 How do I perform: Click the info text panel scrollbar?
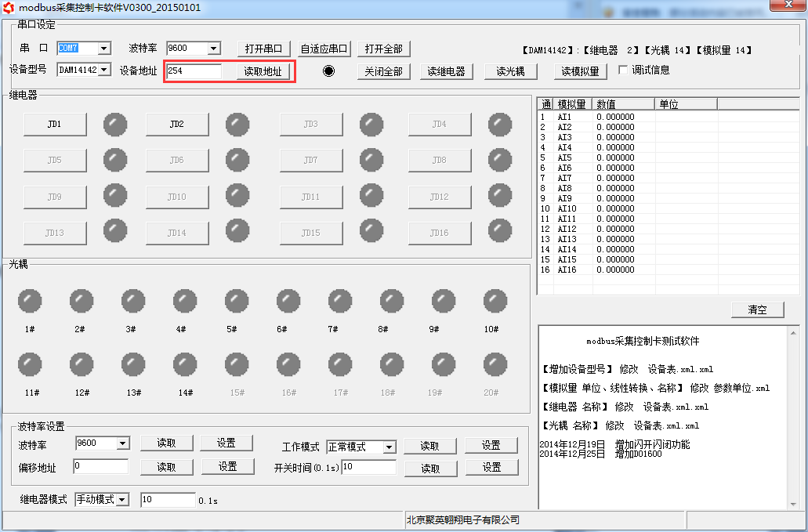click(793, 415)
